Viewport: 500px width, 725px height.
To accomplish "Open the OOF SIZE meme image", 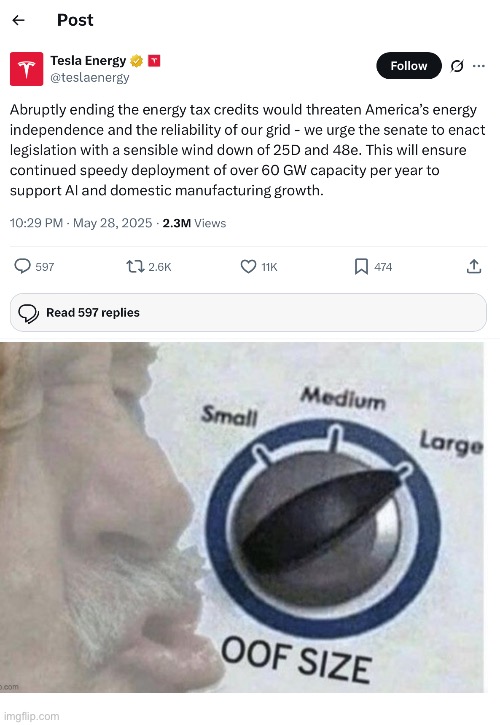I will coord(242,517).
